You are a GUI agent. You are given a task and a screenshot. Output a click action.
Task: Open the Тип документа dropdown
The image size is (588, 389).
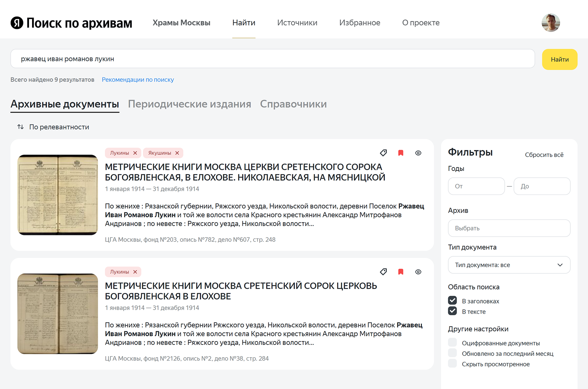(509, 265)
